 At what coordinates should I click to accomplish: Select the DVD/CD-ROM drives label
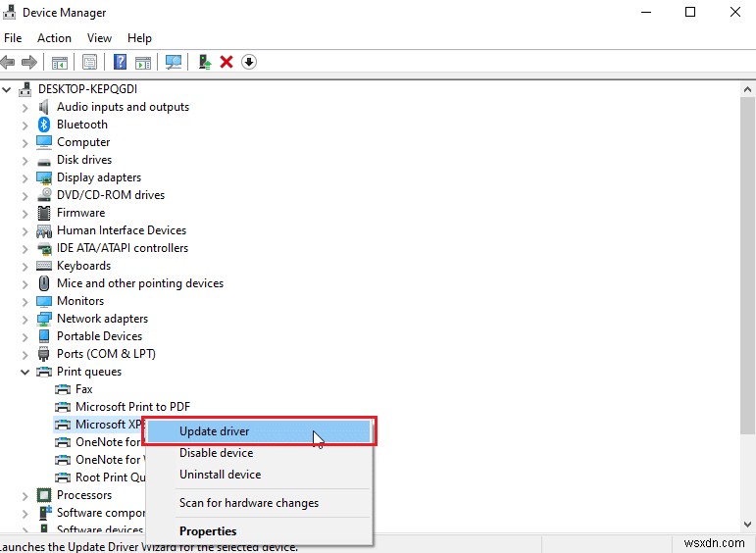tap(111, 195)
